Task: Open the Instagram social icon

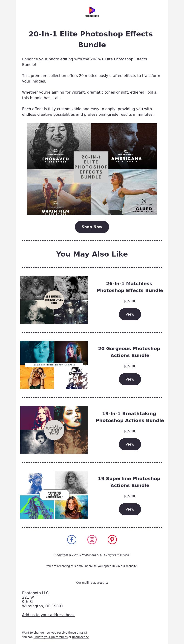Action: pyautogui.click(x=92, y=539)
